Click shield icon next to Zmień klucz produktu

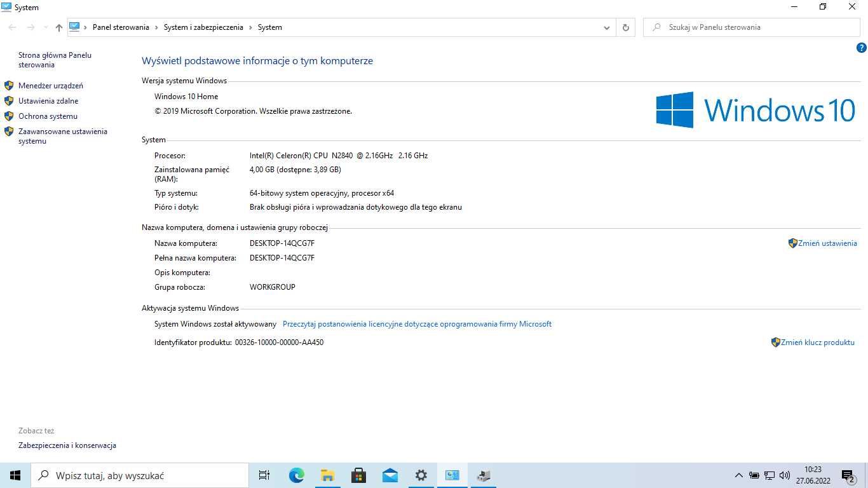776,342
